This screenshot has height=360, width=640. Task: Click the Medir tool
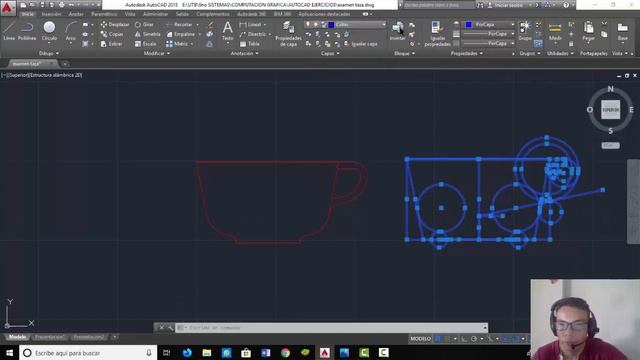tap(555, 31)
